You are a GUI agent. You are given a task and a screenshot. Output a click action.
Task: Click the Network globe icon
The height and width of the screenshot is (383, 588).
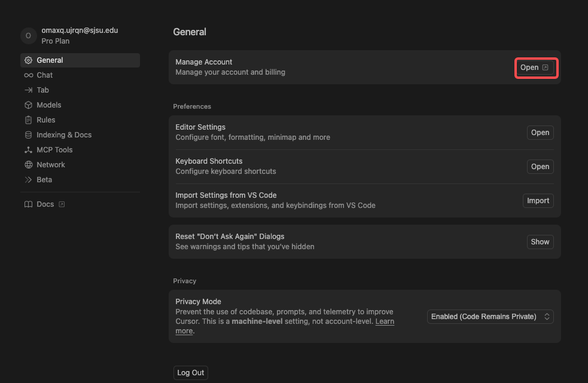[28, 165]
